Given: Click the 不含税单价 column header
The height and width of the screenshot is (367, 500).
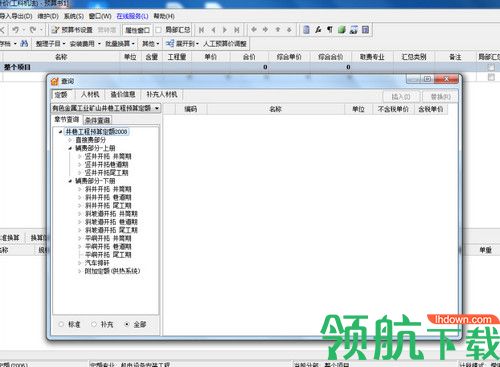Looking at the screenshot, I should (393, 109).
